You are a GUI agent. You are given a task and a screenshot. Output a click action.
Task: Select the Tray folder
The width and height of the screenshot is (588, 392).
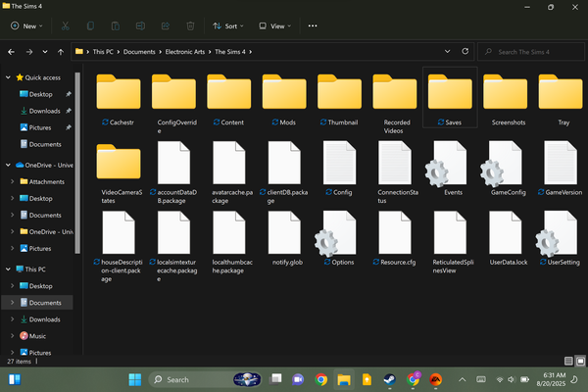[x=561, y=100]
